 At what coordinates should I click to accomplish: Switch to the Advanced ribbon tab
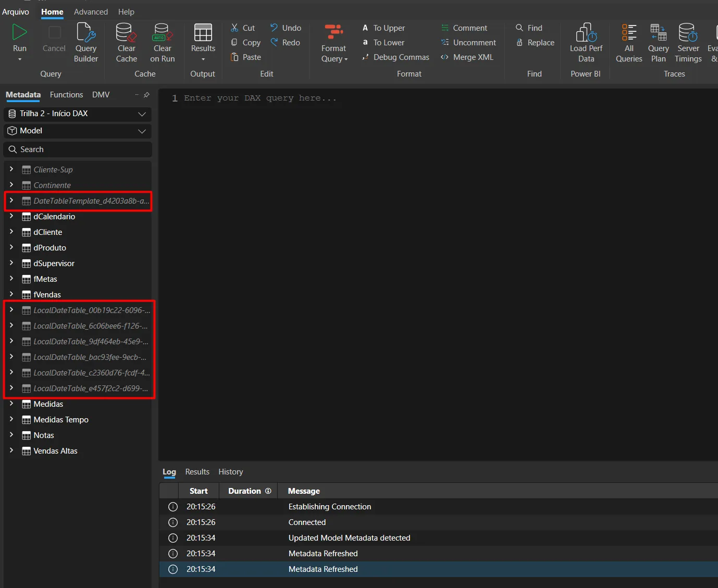pyautogui.click(x=91, y=12)
